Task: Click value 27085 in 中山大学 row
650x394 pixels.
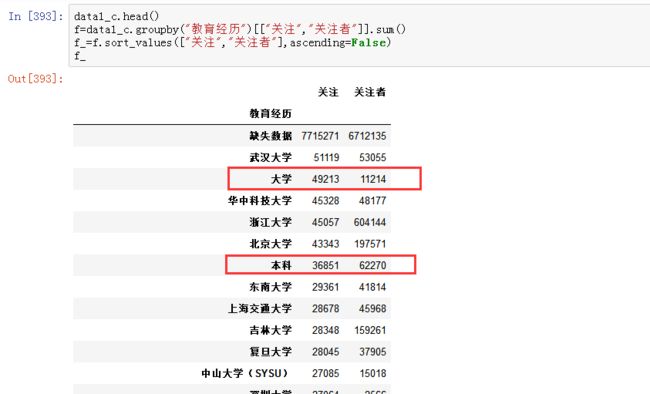Action: coord(325,373)
